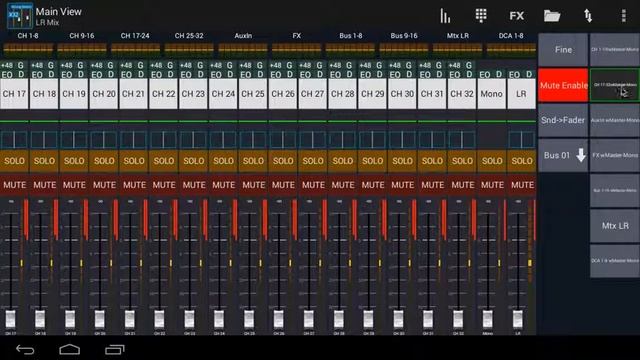Screen dimensions: 640x360
Task: Mute channel CH 25
Action: (x=253, y=185)
